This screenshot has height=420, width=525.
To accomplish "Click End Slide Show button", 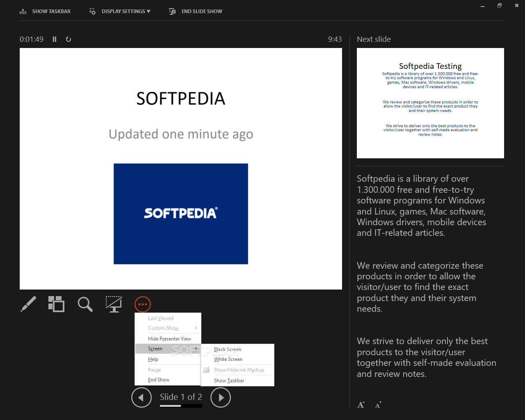I will [196, 11].
